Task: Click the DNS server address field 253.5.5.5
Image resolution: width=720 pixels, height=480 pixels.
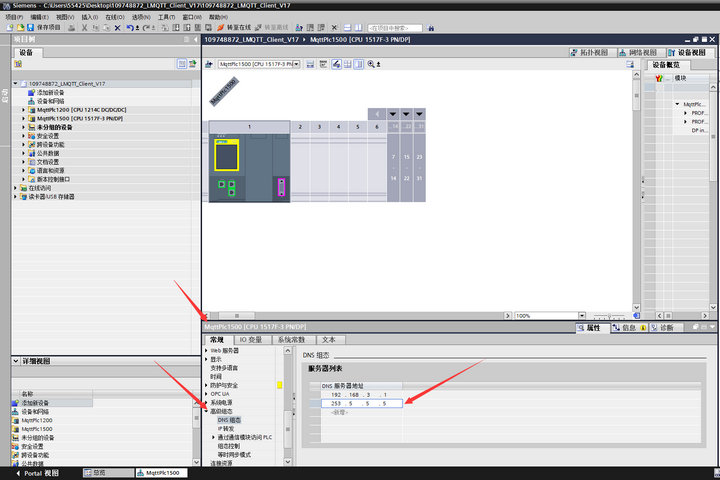Action: click(x=360, y=404)
